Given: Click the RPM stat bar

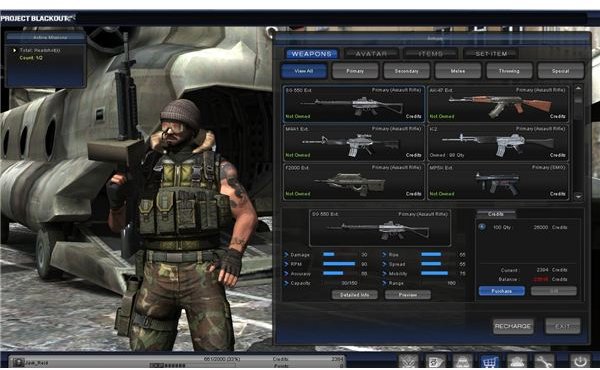Looking at the screenshot, I should [x=339, y=264].
